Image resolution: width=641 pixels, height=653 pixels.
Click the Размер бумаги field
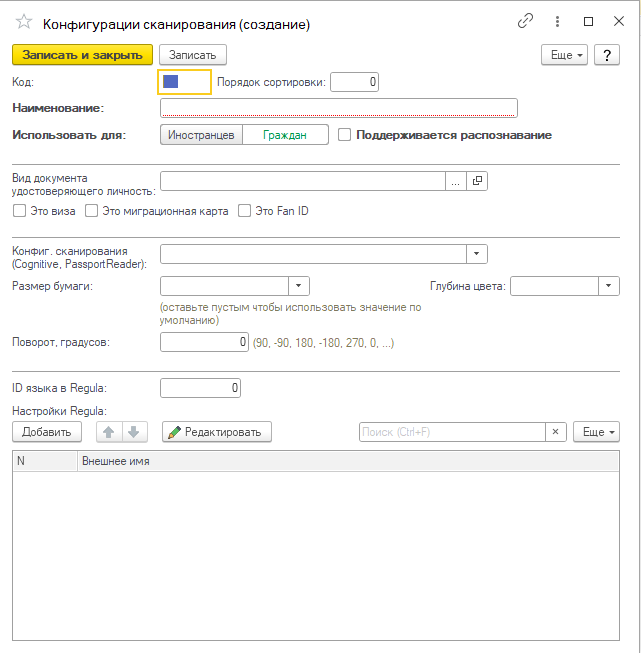pos(224,286)
